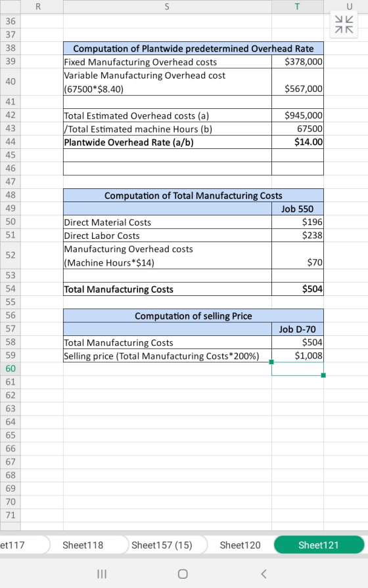Image resolution: width=368 pixels, height=588 pixels.
Task: Select row 38 header
Action: tap(10, 48)
